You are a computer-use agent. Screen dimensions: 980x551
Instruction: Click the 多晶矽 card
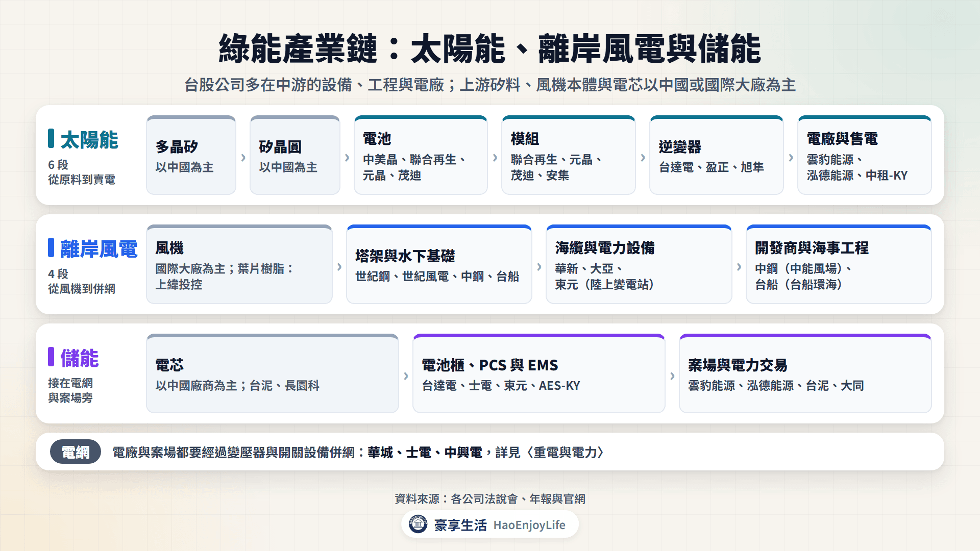pyautogui.click(x=191, y=155)
